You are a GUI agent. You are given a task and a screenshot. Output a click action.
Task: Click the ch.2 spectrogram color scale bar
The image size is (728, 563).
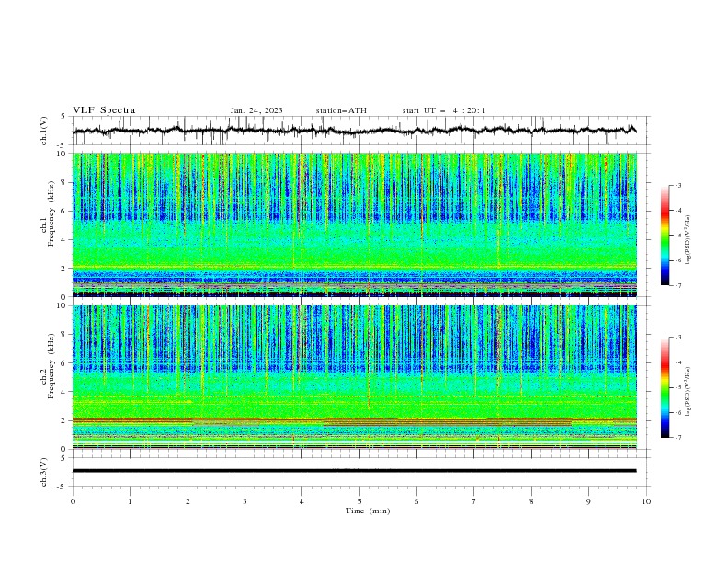(x=665, y=387)
